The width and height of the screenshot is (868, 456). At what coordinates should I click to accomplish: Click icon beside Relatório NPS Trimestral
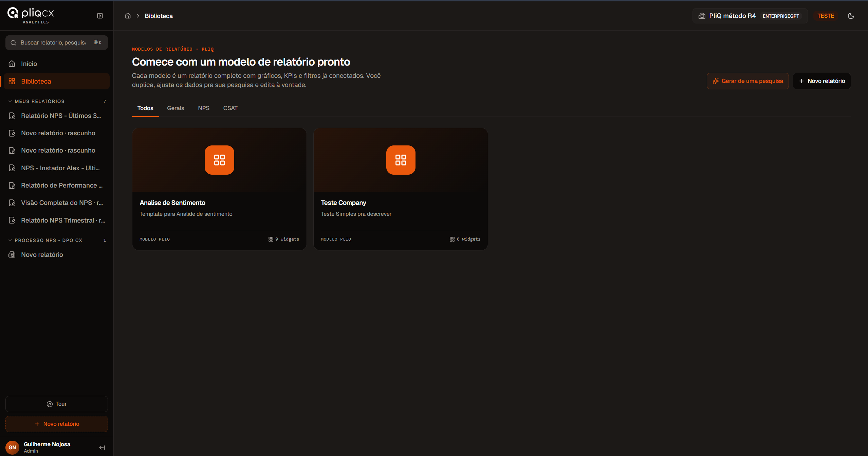click(x=12, y=220)
